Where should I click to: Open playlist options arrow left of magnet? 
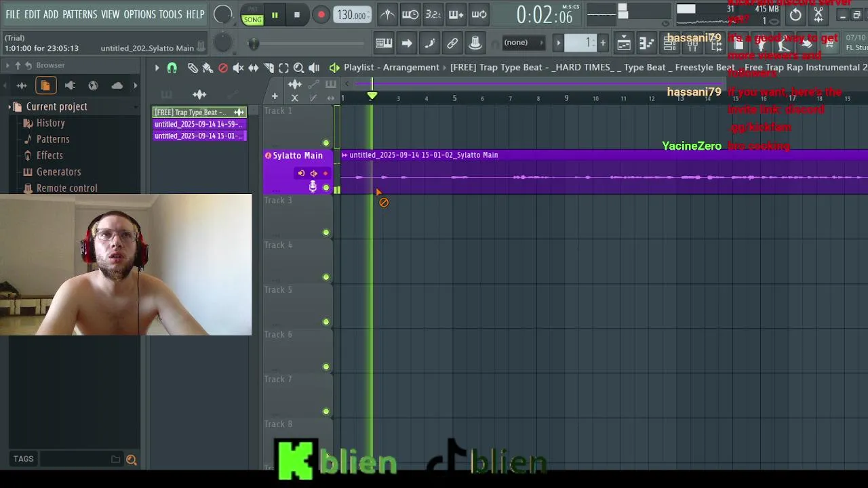click(157, 68)
